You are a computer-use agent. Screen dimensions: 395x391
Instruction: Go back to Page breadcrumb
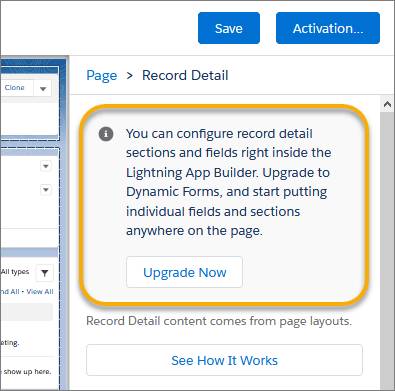click(102, 75)
